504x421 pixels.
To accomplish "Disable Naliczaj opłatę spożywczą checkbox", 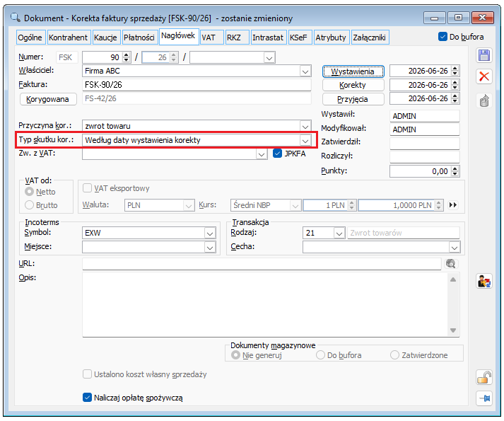I will (87, 398).
